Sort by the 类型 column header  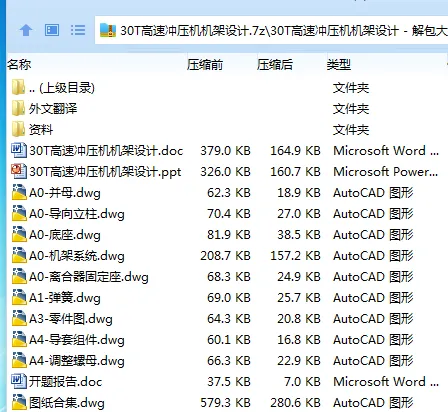tap(339, 64)
